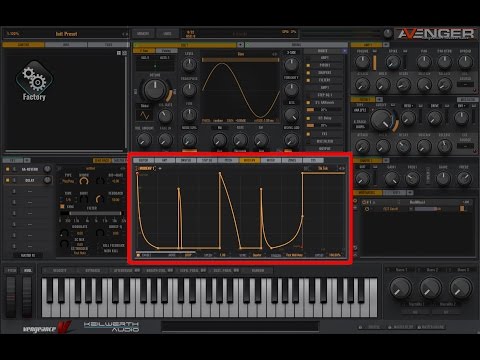Toggle the DELAY effect on/off
The image size is (480, 360).
[8, 180]
